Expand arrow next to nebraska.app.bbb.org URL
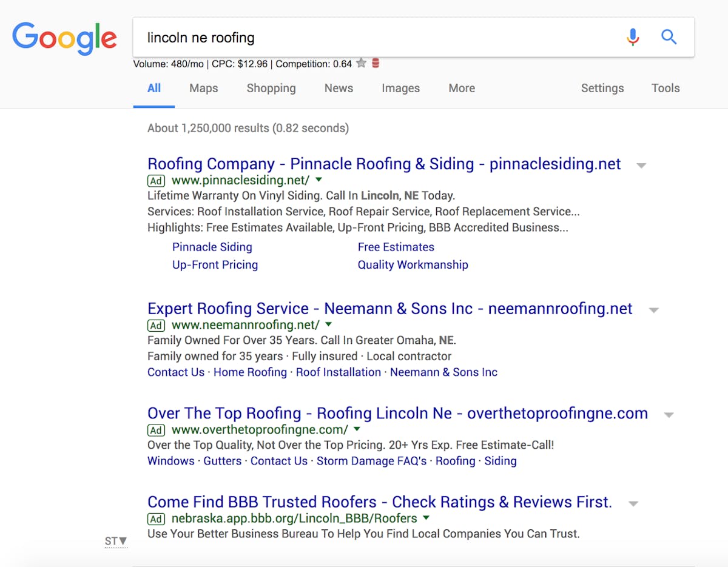 pos(426,518)
